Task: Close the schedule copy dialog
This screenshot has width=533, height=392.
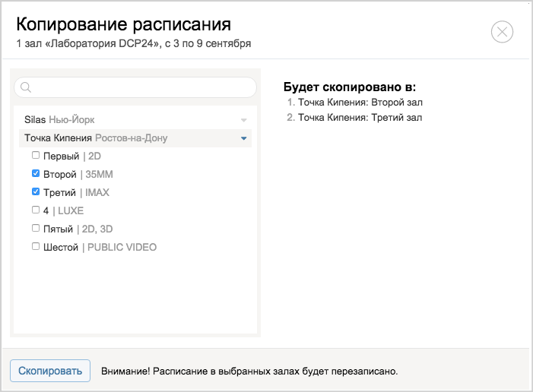Action: pos(502,32)
